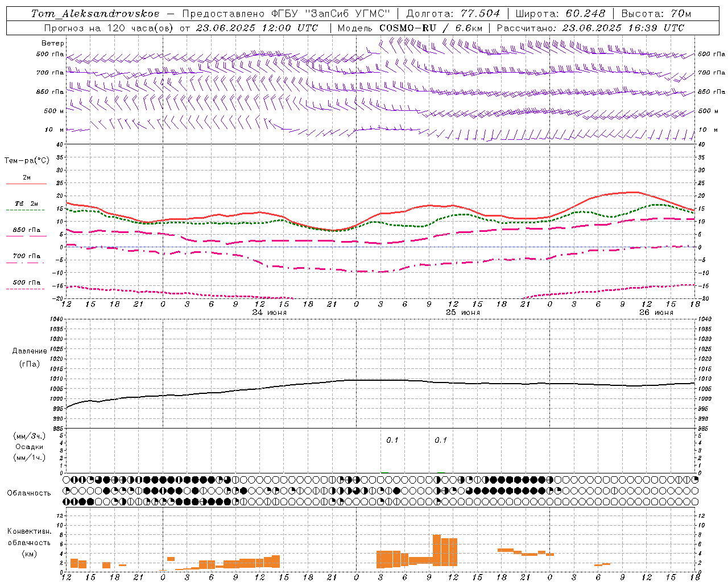Click the (гПа) unit label under Давление
Viewport: 728px width, 582px height.
29,364
